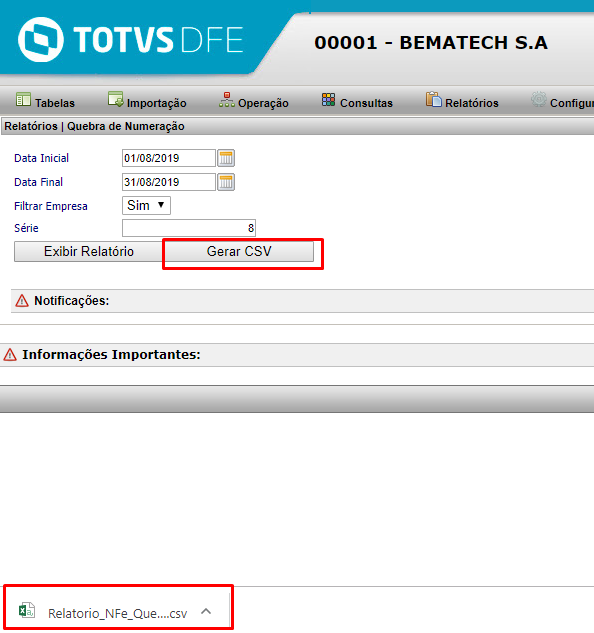Image resolution: width=594 pixels, height=633 pixels.
Task: Click the Data Final date field
Action: point(169,182)
